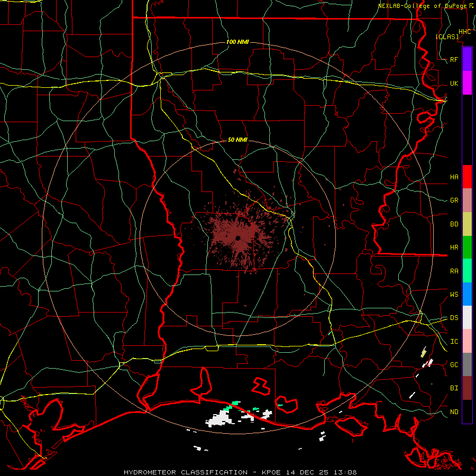The height and width of the screenshot is (476, 476).
Task: Click the UK magenta legend swatch
Action: tap(467, 83)
